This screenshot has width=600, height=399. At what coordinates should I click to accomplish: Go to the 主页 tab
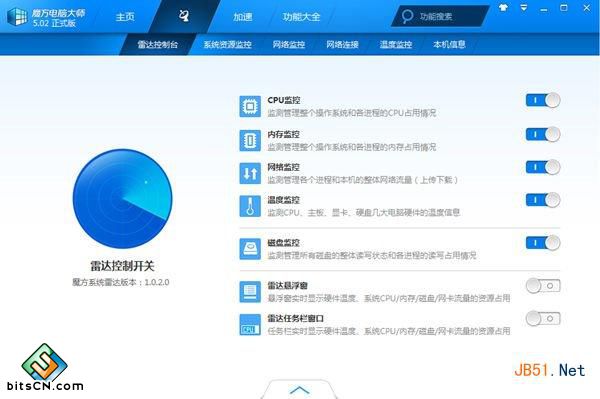pos(125,17)
